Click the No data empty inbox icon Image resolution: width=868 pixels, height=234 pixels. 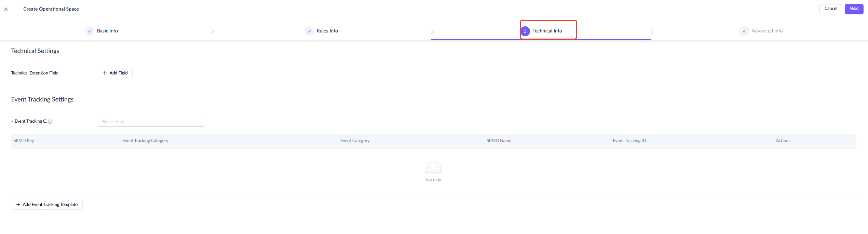point(434,168)
